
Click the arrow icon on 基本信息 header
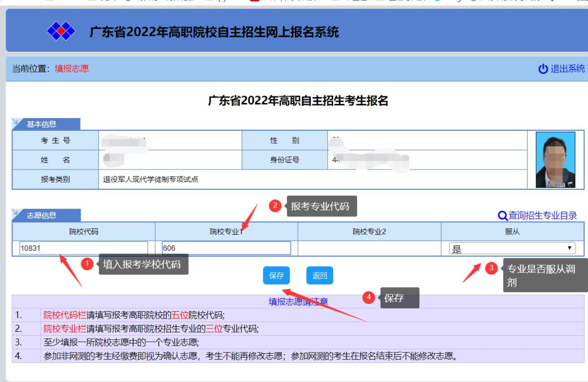coord(17,122)
